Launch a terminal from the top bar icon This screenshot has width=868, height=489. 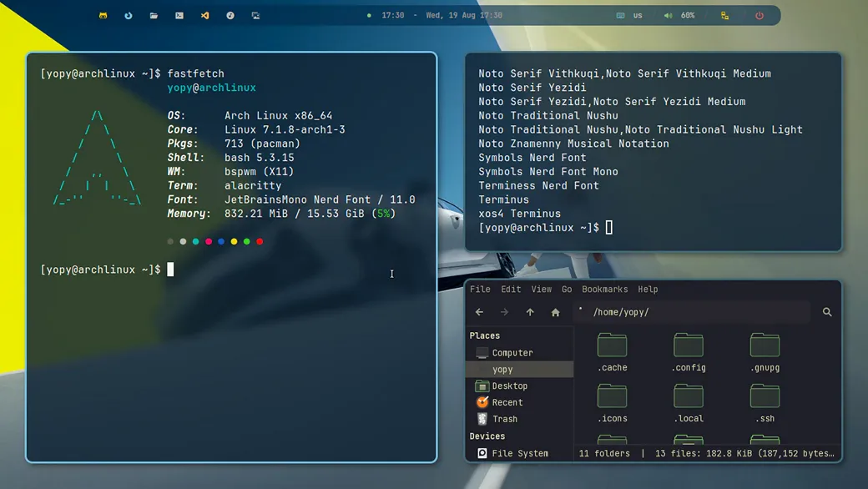click(179, 16)
